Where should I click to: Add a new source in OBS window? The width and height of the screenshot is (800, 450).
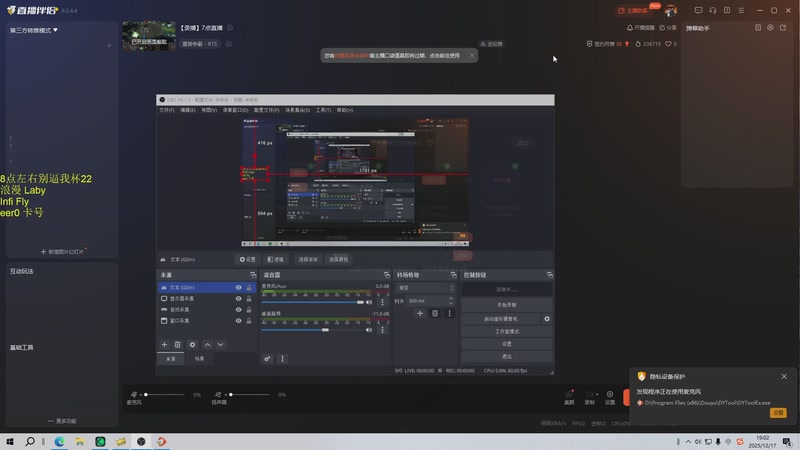tap(164, 345)
